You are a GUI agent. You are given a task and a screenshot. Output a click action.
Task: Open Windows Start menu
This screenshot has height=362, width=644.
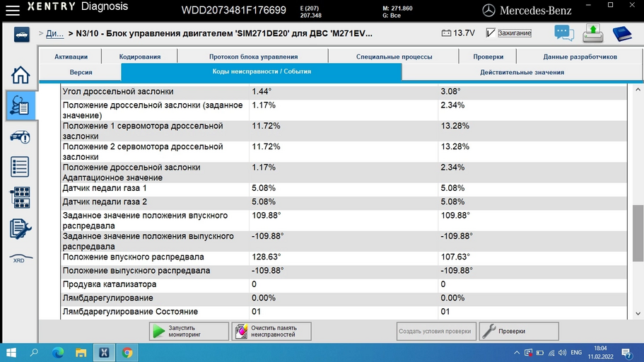[x=11, y=353]
